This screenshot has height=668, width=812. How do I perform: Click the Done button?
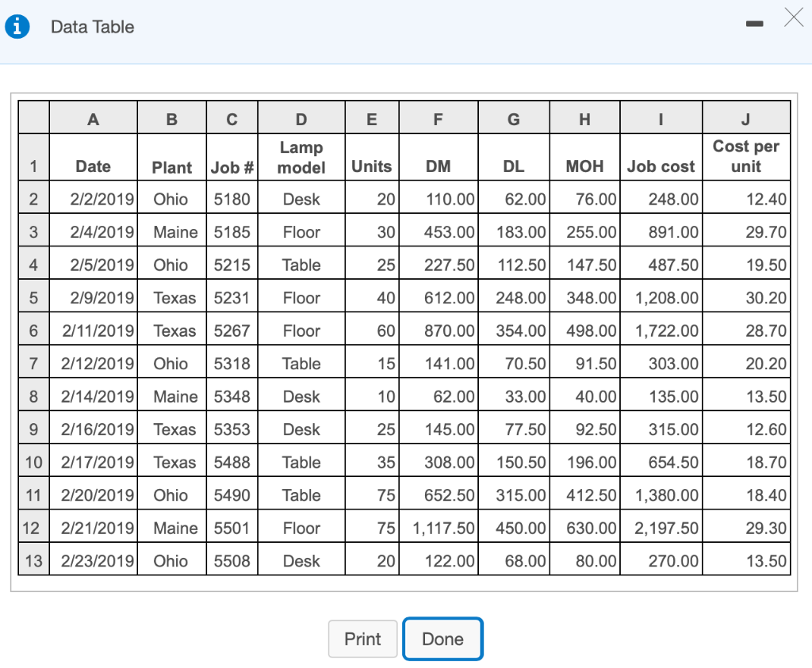pyautogui.click(x=442, y=639)
